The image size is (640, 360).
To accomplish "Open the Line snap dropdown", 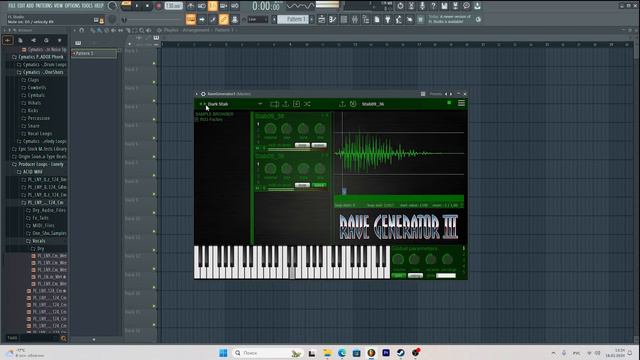I will pyautogui.click(x=258, y=19).
